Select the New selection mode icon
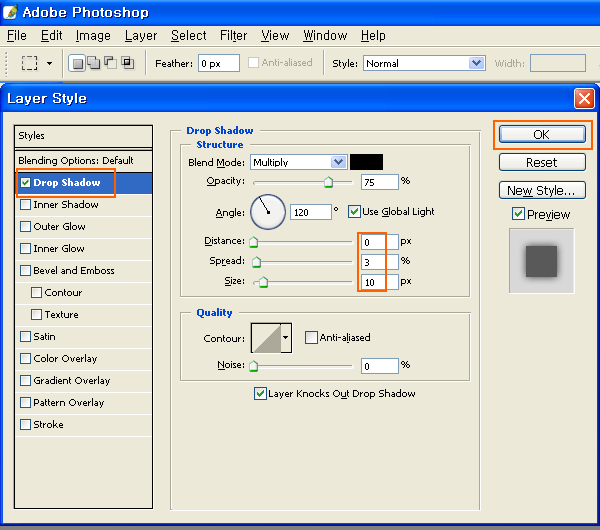Screen dimensions: 600x530 tap(77, 63)
